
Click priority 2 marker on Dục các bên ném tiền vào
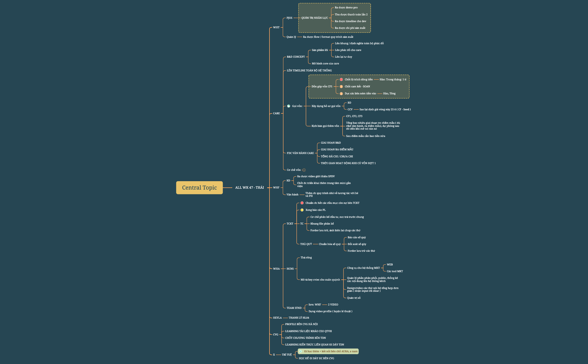coord(341,94)
